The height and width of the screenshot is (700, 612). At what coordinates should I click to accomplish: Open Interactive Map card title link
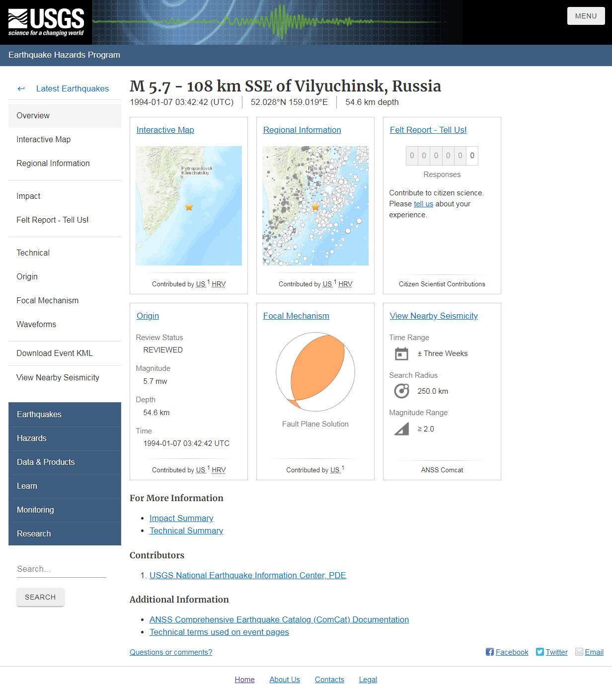point(165,130)
